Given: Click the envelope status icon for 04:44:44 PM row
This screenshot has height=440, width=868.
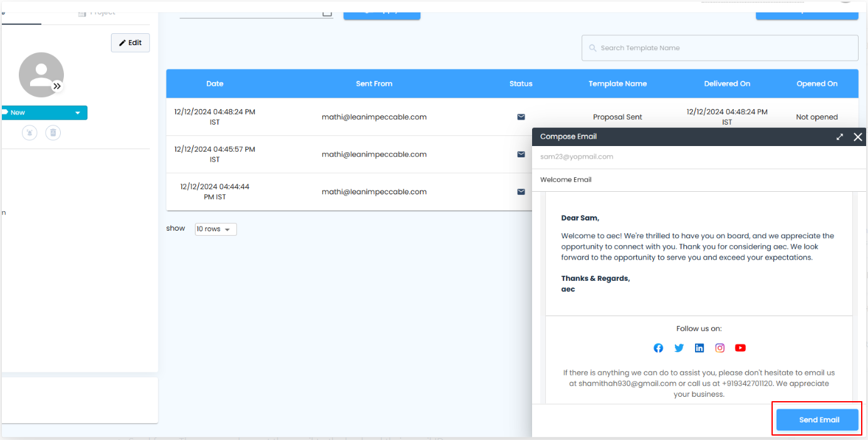Looking at the screenshot, I should point(521,192).
